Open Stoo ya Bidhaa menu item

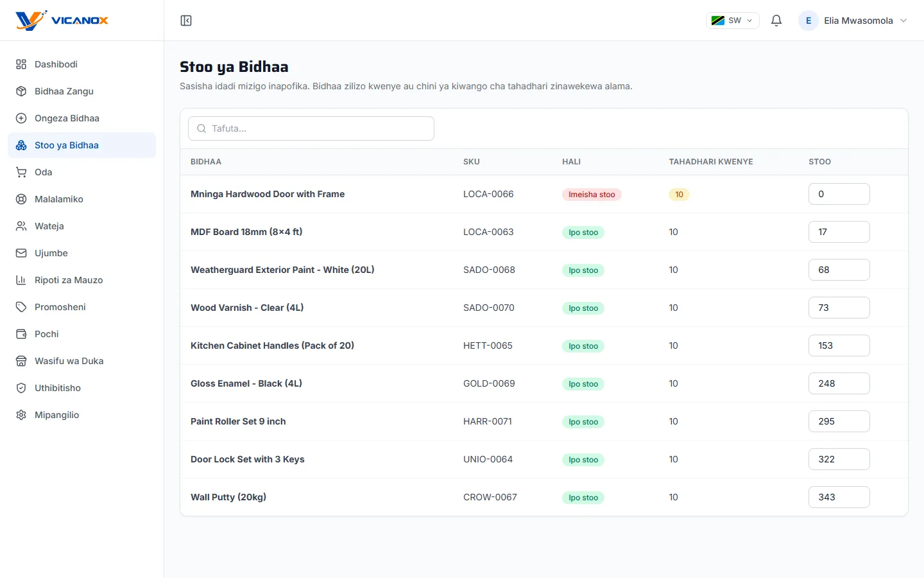pos(81,145)
